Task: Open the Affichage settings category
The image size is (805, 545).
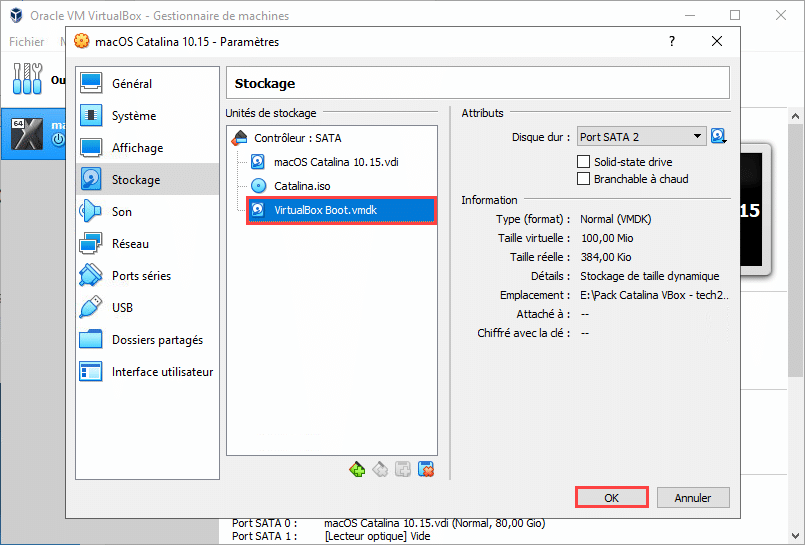Action: (x=147, y=148)
